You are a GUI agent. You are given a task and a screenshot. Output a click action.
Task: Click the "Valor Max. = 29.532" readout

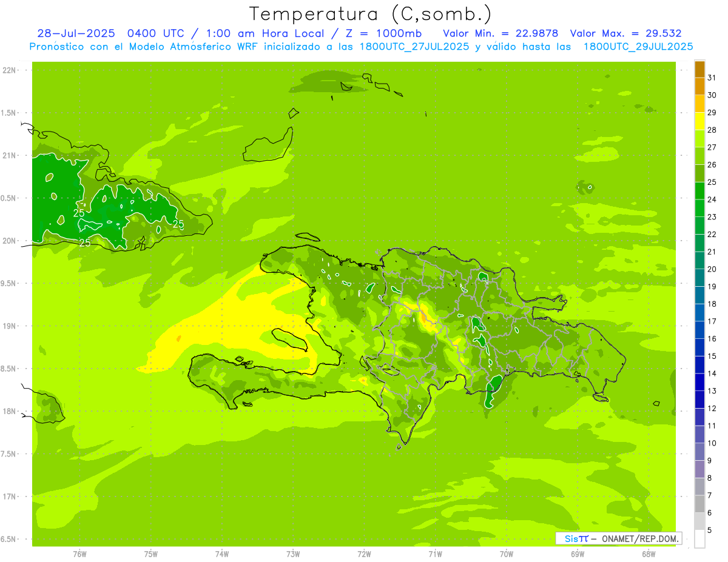click(x=625, y=33)
